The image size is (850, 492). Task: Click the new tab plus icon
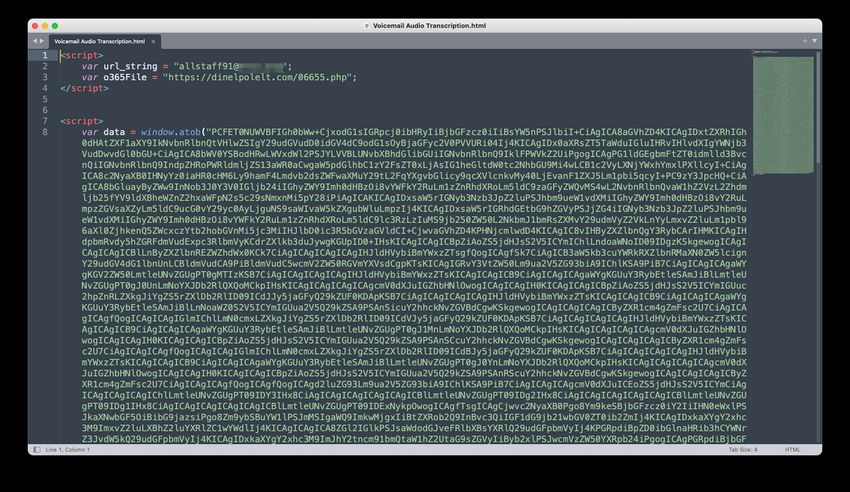[x=804, y=41]
